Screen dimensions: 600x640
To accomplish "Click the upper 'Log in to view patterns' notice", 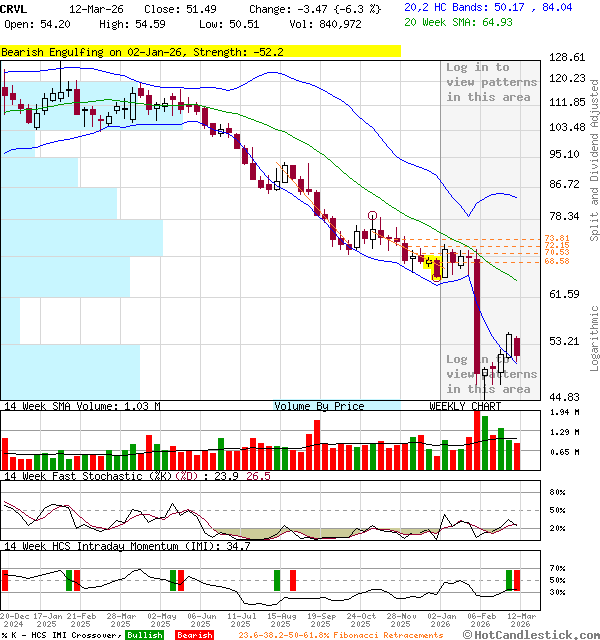I will tap(491, 82).
